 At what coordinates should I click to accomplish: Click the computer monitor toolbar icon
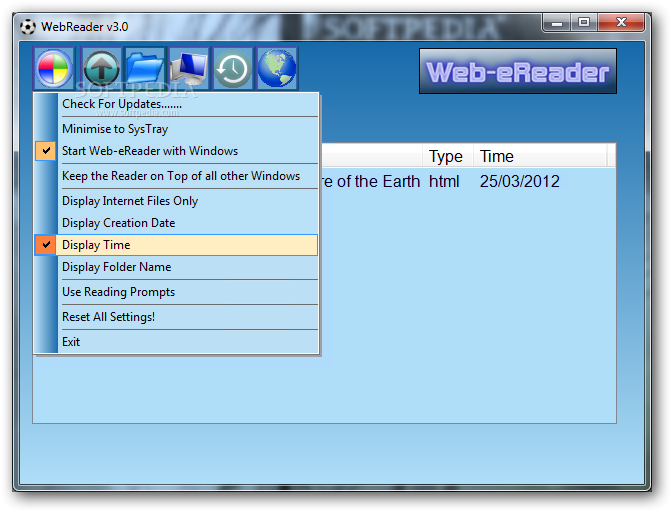click(189, 68)
